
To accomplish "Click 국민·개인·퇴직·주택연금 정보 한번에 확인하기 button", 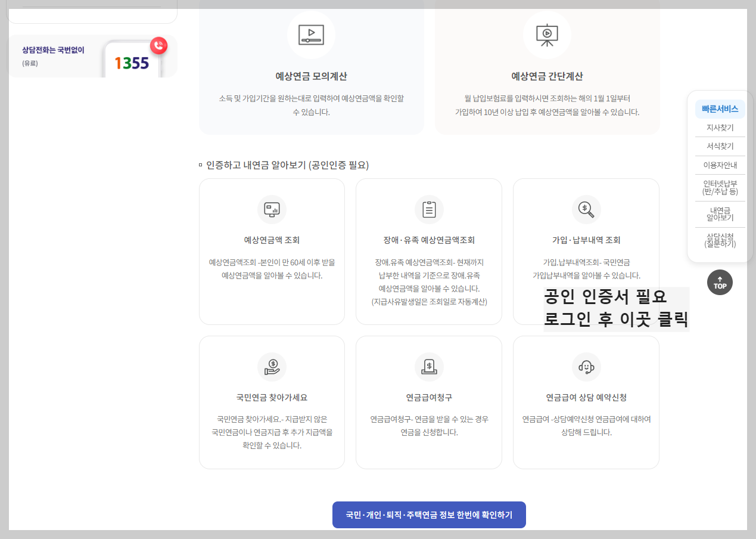I will click(x=429, y=515).
